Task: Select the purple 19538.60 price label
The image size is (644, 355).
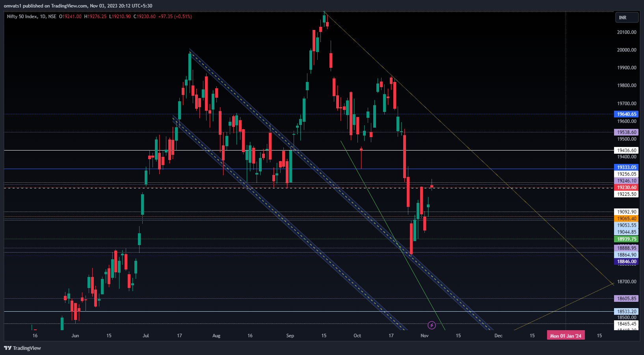Action: [x=626, y=132]
